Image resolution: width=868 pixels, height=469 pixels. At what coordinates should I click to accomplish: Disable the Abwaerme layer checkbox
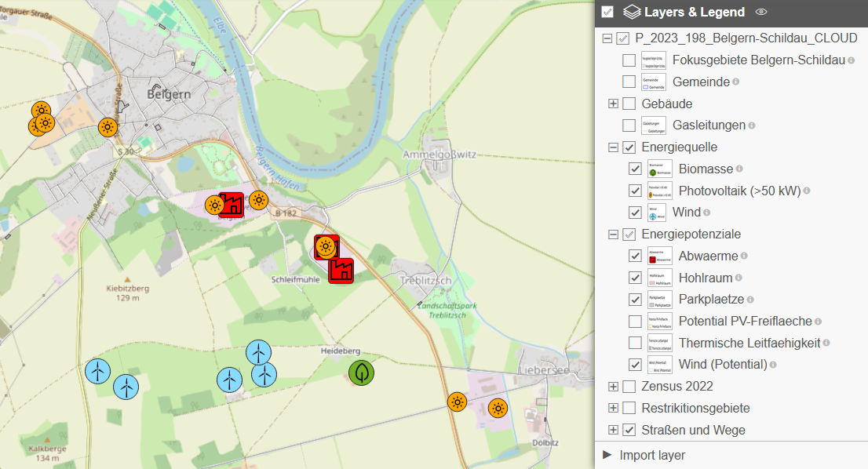635,256
